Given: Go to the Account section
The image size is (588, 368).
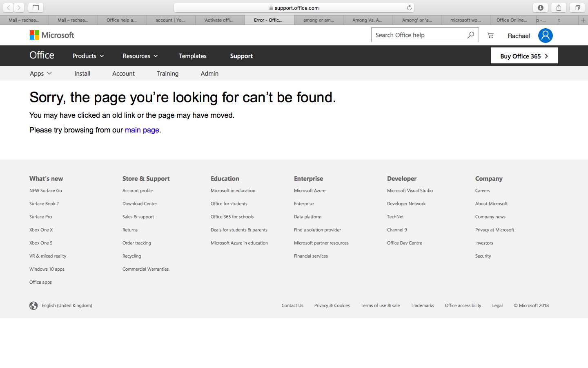Looking at the screenshot, I should (123, 74).
